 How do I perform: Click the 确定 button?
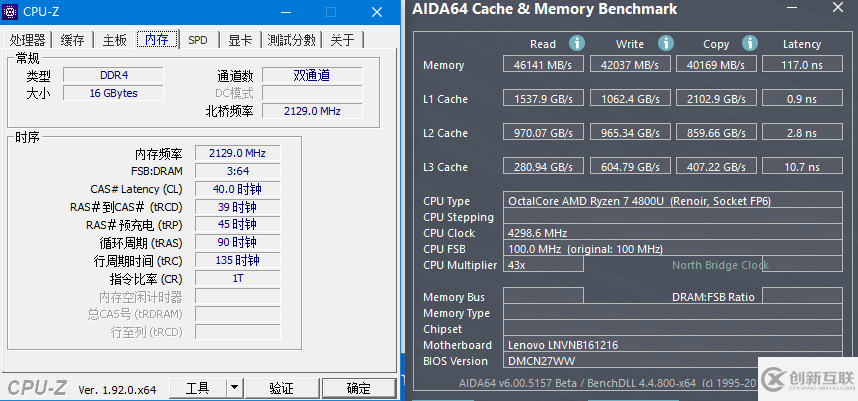358,388
